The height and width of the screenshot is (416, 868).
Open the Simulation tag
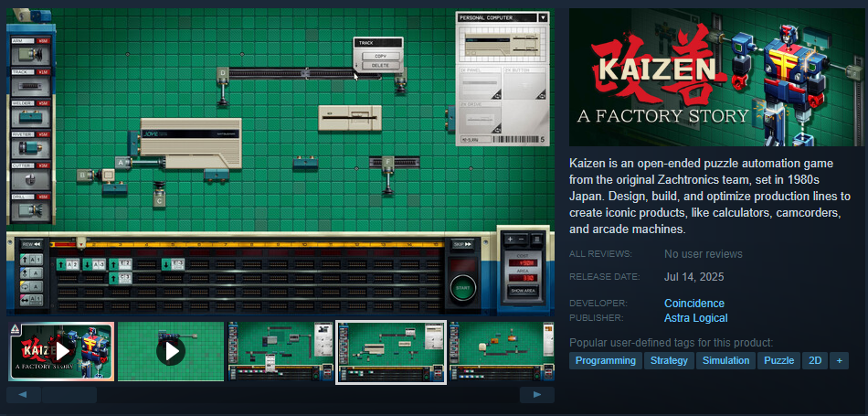tap(725, 360)
